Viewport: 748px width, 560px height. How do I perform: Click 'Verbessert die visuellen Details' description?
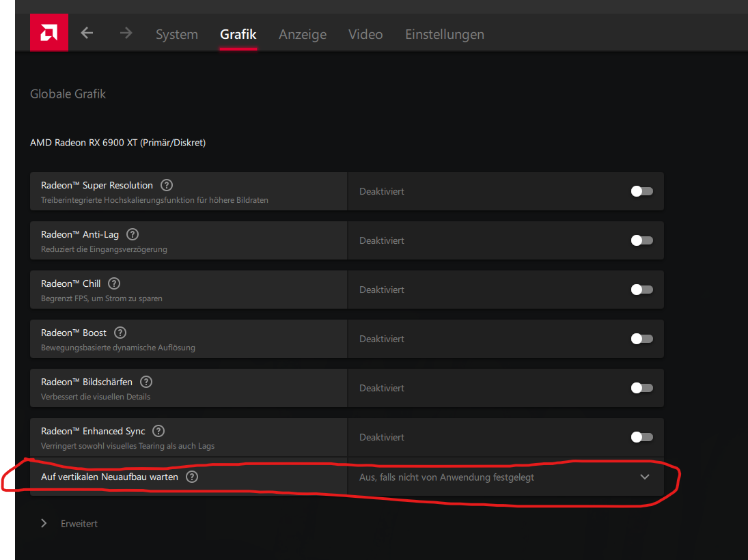(96, 396)
